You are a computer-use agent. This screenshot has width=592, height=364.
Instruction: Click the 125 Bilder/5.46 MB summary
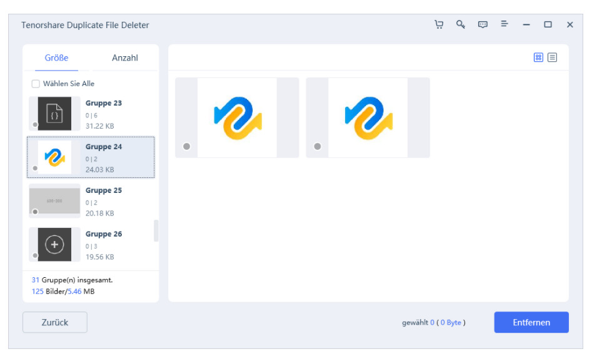[x=63, y=291]
